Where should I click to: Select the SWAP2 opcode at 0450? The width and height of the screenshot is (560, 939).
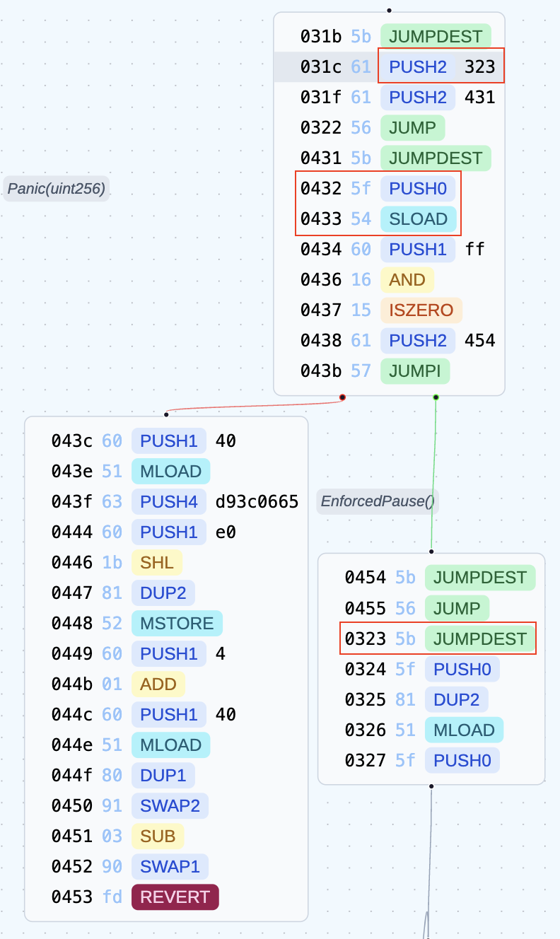pyautogui.click(x=169, y=806)
